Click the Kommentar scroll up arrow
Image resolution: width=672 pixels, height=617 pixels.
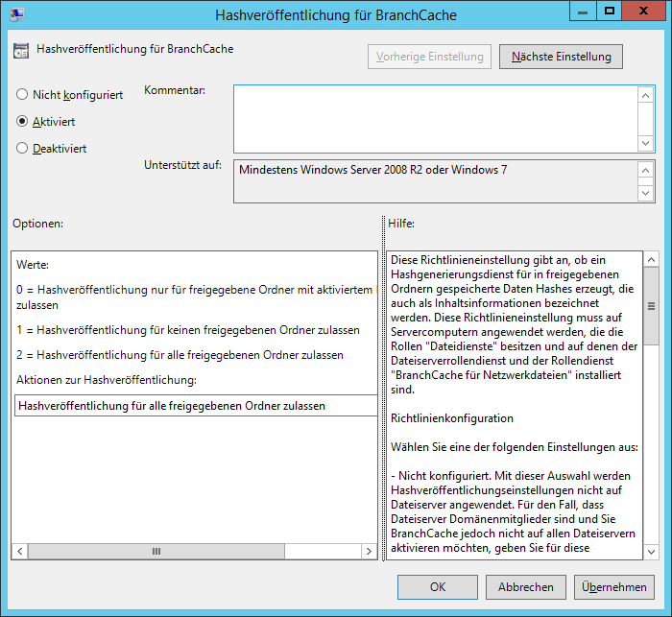pos(645,95)
